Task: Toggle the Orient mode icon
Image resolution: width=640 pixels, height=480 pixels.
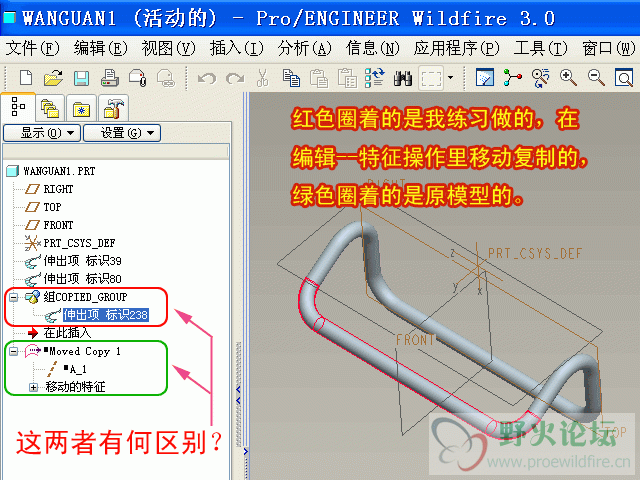Action: [x=540, y=78]
